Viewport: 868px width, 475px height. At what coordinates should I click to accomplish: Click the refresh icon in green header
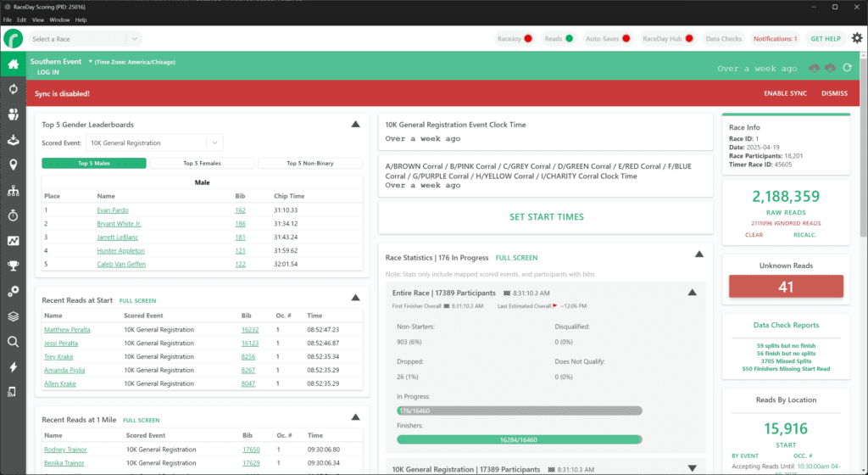tap(848, 68)
